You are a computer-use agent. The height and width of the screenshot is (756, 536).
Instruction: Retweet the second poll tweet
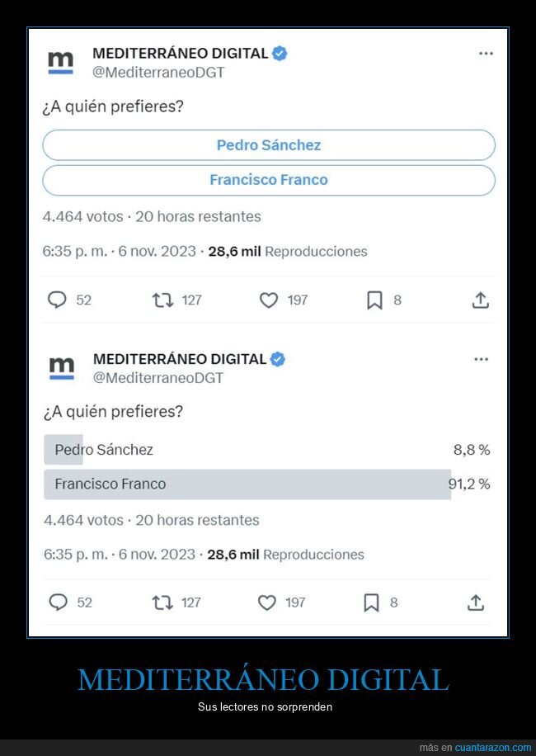tap(162, 602)
